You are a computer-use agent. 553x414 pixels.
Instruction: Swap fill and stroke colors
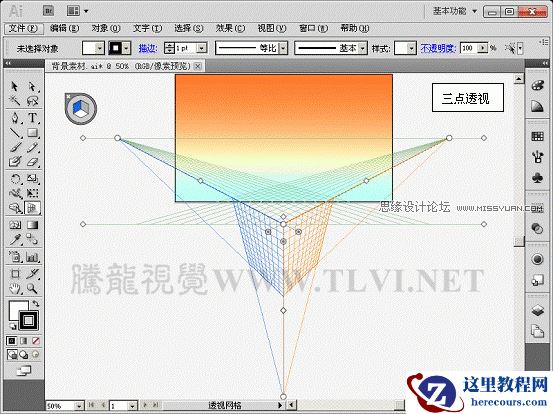(x=36, y=303)
